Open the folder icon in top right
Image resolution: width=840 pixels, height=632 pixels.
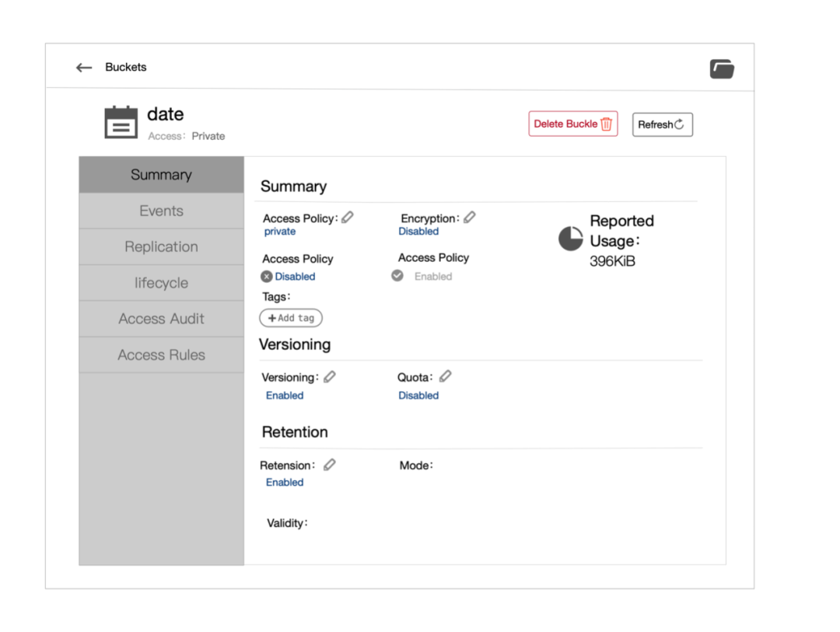pyautogui.click(x=722, y=68)
